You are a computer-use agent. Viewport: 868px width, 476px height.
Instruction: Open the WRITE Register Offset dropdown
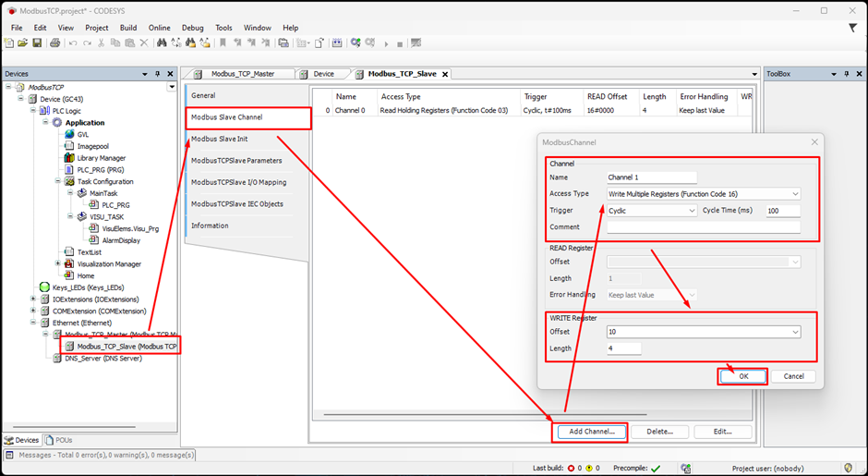point(795,332)
